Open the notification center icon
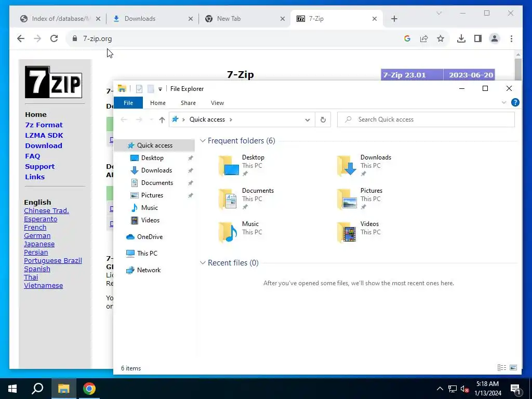 pyautogui.click(x=515, y=389)
